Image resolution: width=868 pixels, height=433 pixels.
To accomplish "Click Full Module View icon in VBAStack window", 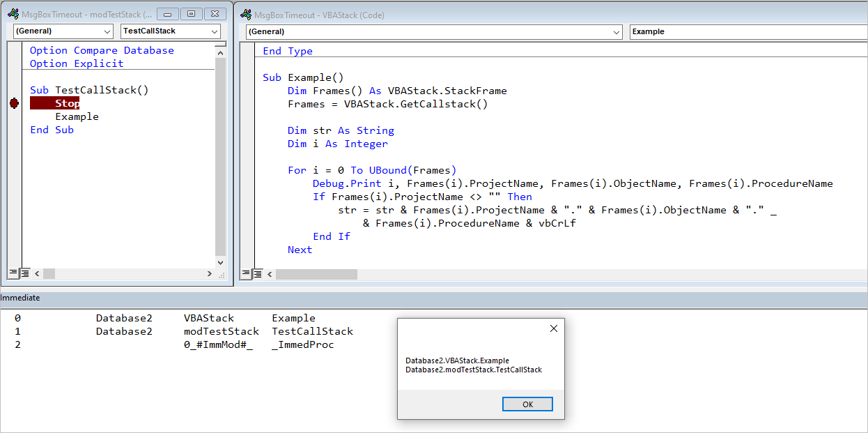I will point(256,274).
